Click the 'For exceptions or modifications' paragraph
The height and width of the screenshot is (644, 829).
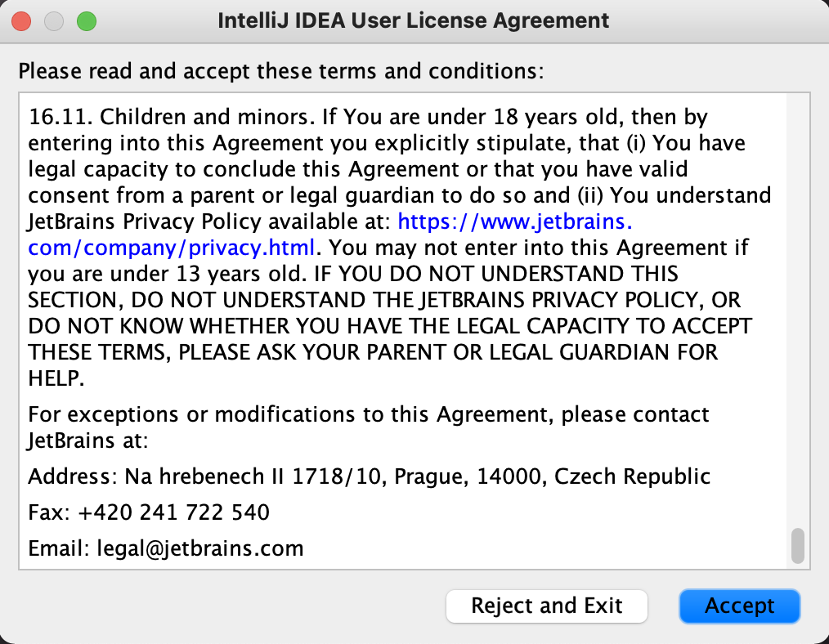(x=369, y=427)
